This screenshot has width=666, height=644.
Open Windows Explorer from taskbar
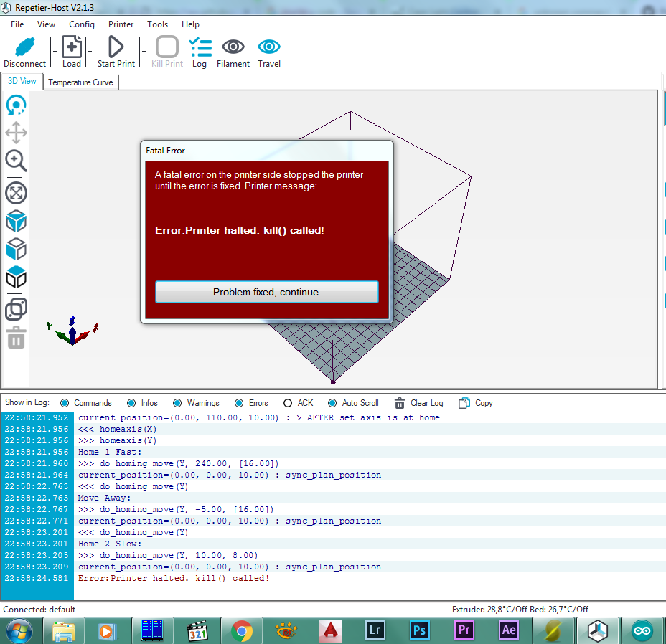click(64, 631)
